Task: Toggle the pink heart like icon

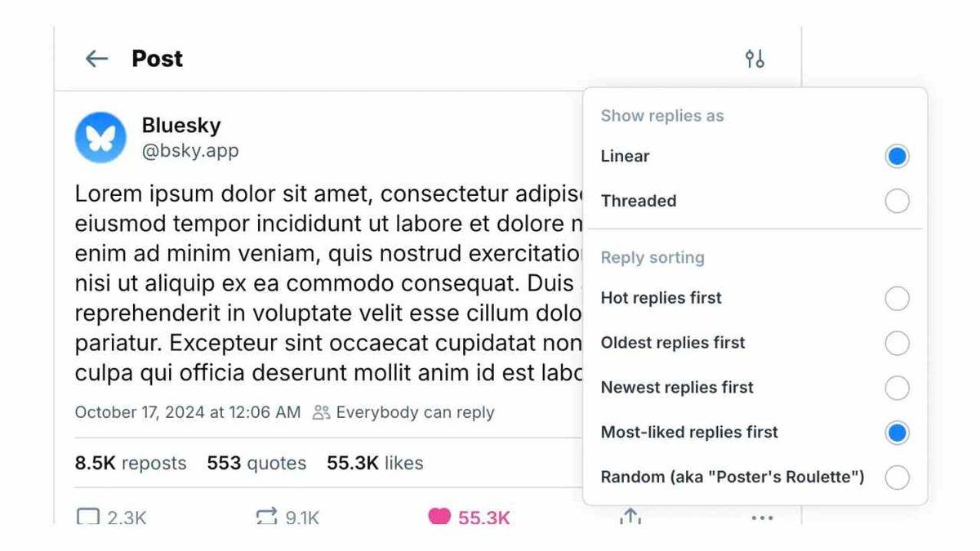Action: (439, 517)
